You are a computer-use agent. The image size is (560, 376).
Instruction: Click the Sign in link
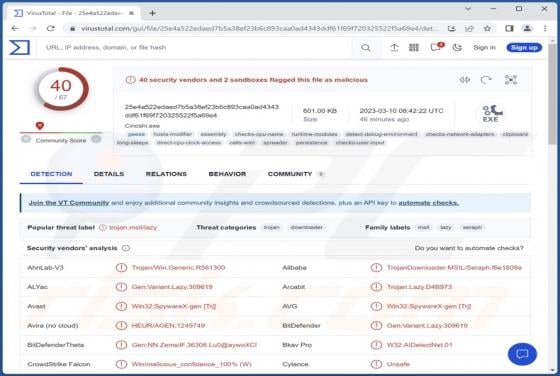coord(484,47)
